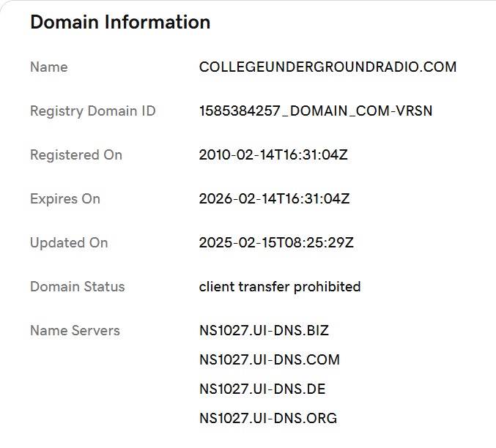
Task: Select the 2025-02-15 updated timestamp
Action: (x=276, y=243)
